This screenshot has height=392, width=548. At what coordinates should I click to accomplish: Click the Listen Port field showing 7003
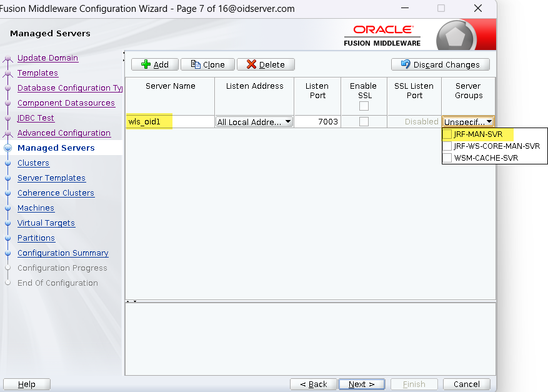pos(317,122)
